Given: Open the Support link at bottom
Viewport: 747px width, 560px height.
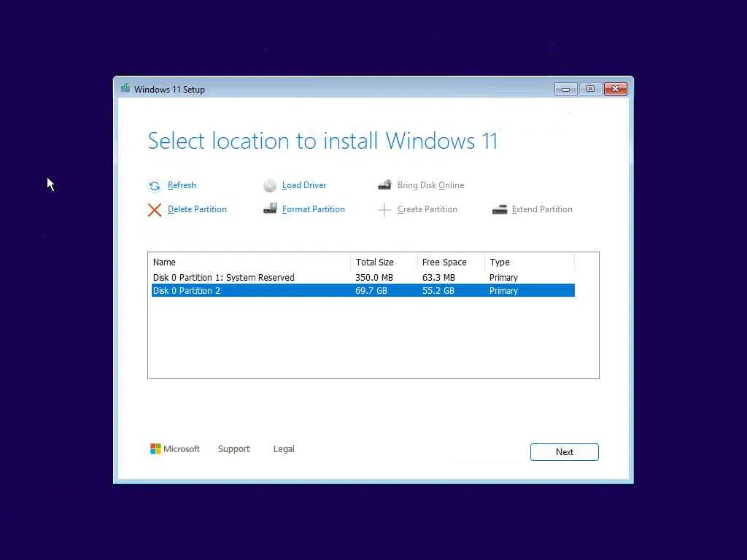Looking at the screenshot, I should click(x=234, y=449).
